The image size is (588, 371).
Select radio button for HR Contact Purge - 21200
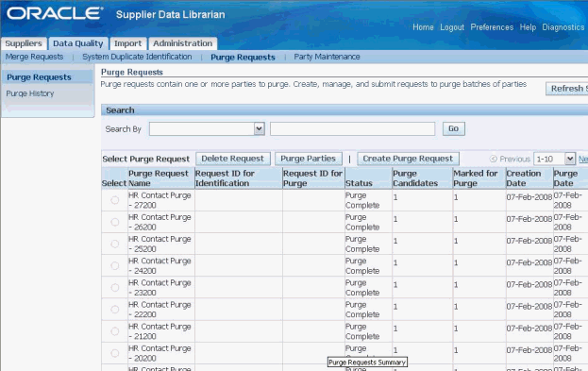[x=115, y=331]
